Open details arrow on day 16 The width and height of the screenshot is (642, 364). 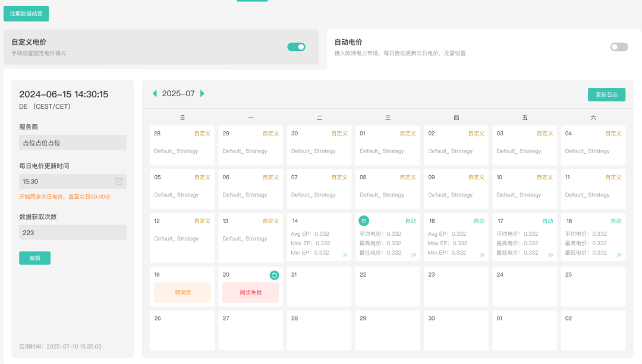482,255
